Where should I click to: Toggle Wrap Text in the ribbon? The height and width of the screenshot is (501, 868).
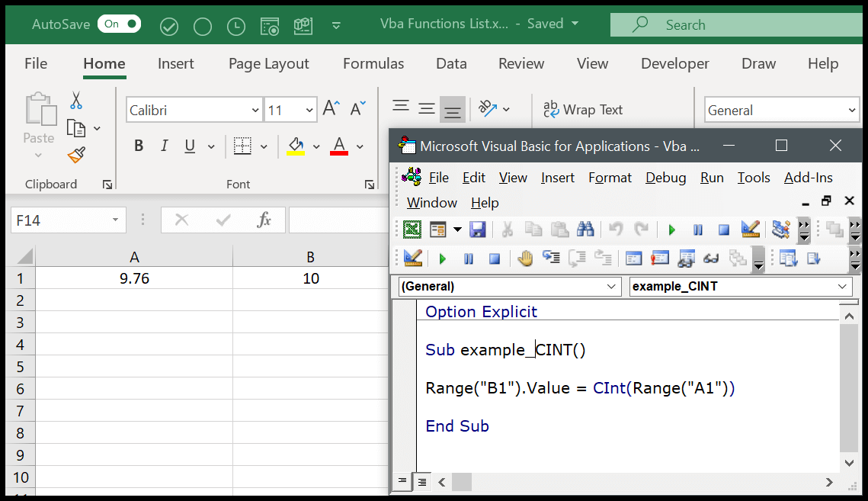[x=584, y=109]
